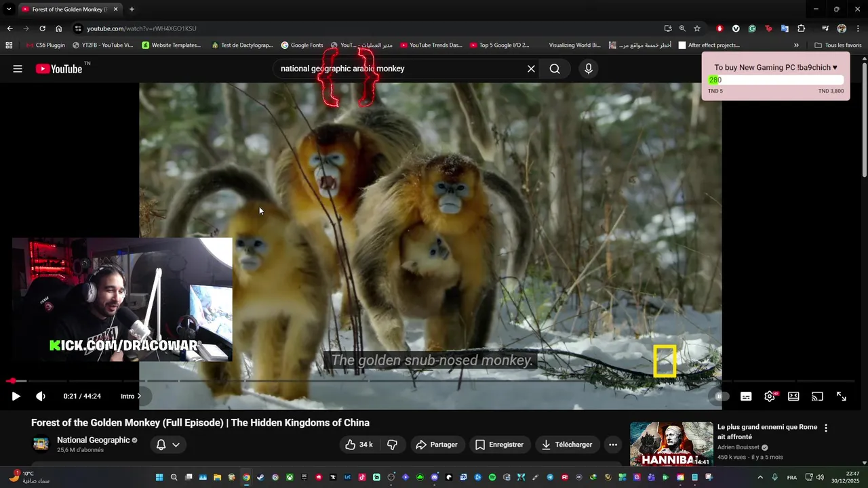Download video with Télécharger button
The height and width of the screenshot is (488, 868).
[567, 445]
